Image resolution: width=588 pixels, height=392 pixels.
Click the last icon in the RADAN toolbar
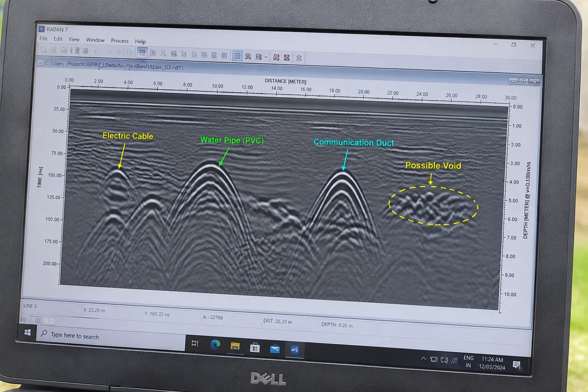299,58
